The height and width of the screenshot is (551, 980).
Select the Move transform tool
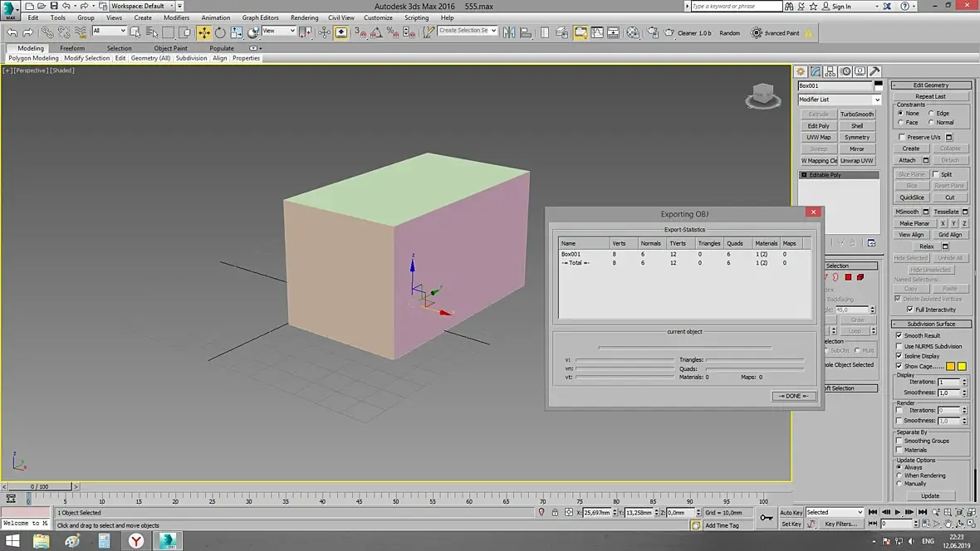pyautogui.click(x=203, y=32)
